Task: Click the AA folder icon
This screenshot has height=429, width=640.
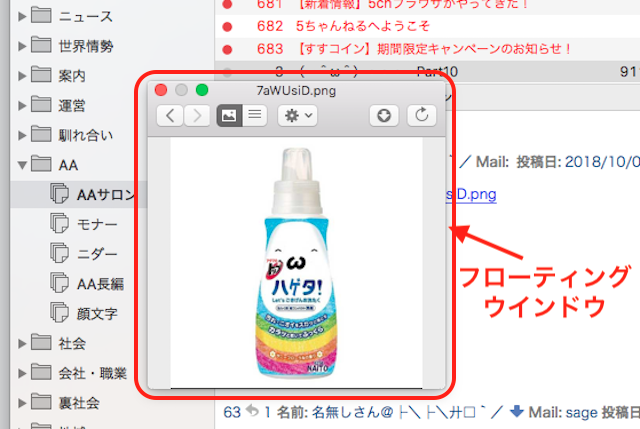Action: pyautogui.click(x=41, y=164)
